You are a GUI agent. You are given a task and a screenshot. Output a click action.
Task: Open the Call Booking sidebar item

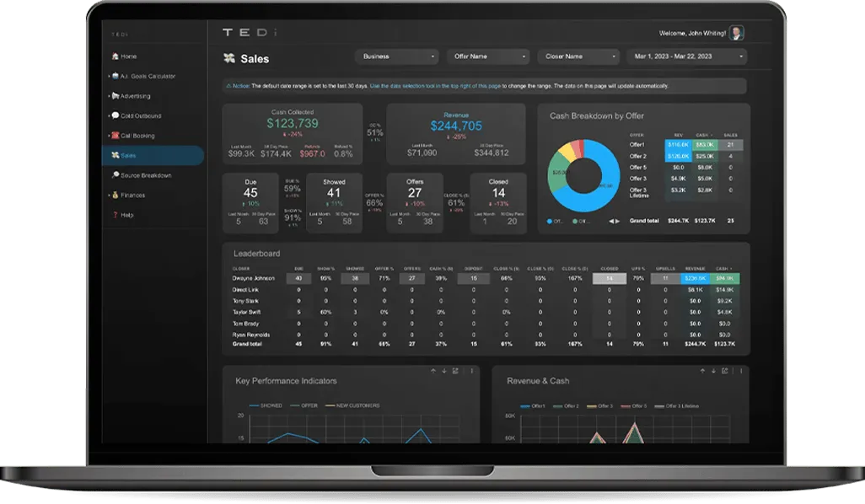(x=133, y=136)
